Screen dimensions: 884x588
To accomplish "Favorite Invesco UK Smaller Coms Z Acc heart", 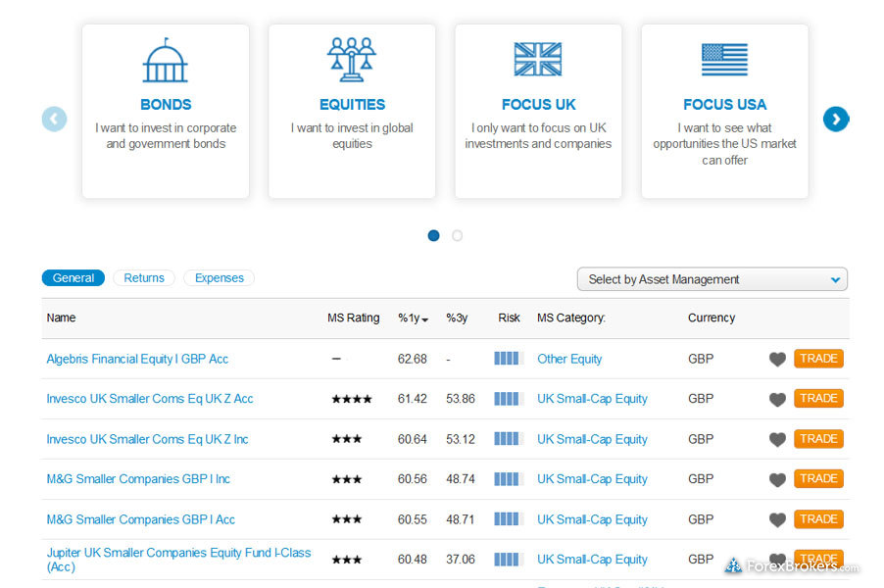I will click(777, 399).
